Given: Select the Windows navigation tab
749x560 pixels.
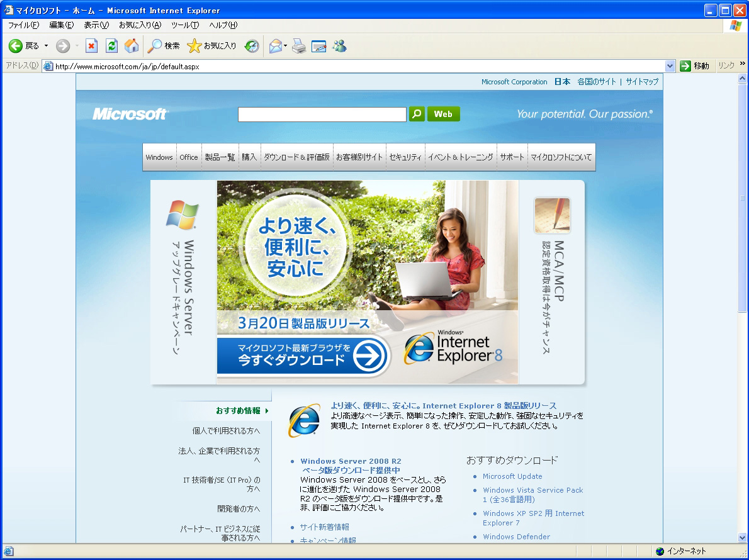Looking at the screenshot, I should click(x=159, y=157).
